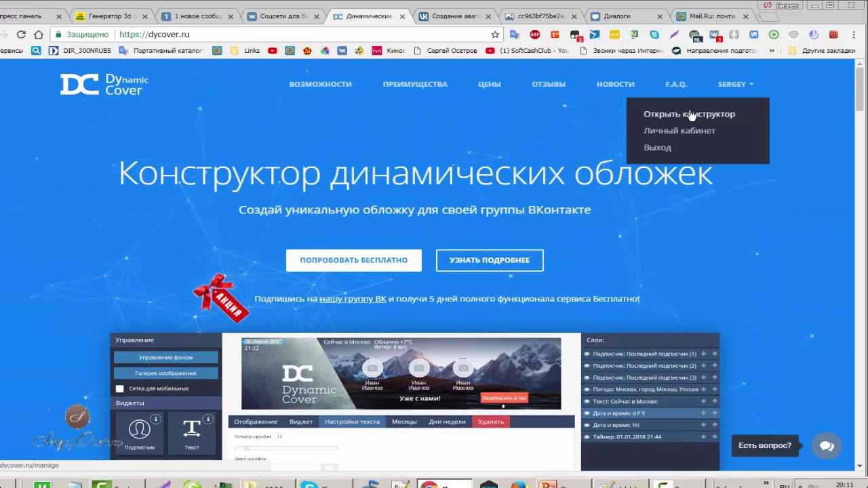The image size is (868, 488).
Task: Open the ЦЕНЫ navigation item
Action: tap(489, 84)
